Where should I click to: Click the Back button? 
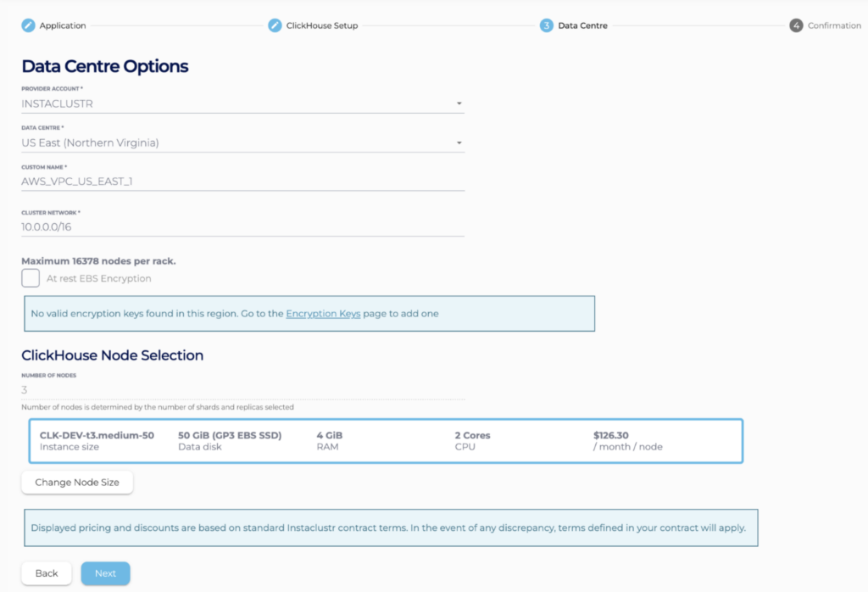click(x=47, y=573)
